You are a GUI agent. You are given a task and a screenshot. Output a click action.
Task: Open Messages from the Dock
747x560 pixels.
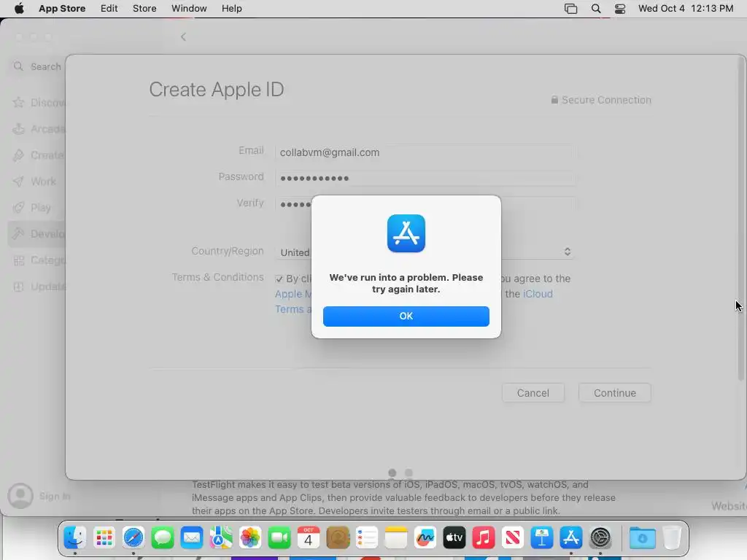click(x=163, y=538)
